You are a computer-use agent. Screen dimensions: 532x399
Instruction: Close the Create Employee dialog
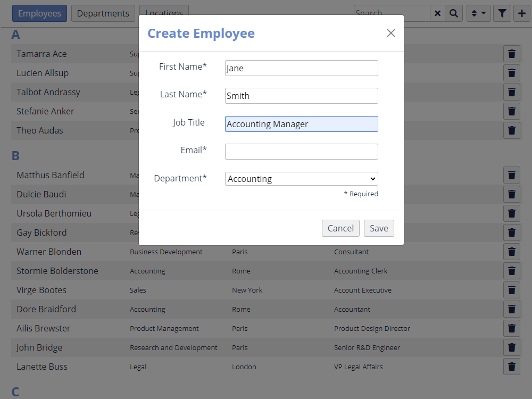coord(391,33)
